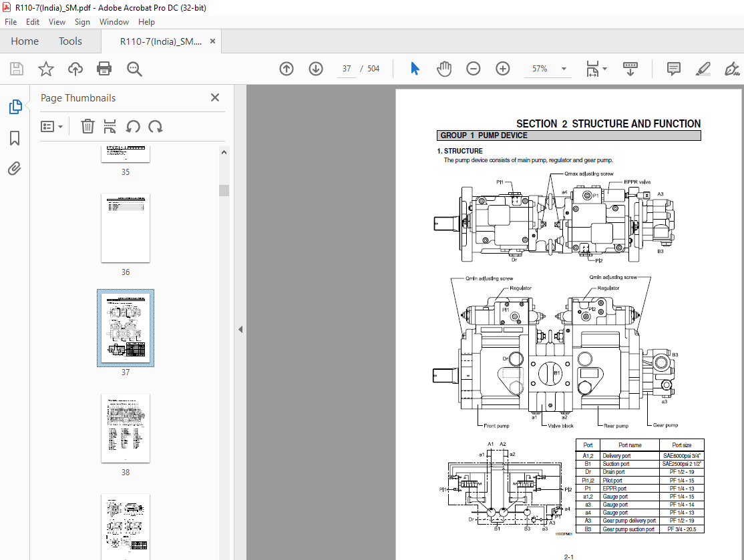This screenshot has width=744, height=560.
Task: Collapse the navigation pane with the arrow
Action: pos(240,329)
